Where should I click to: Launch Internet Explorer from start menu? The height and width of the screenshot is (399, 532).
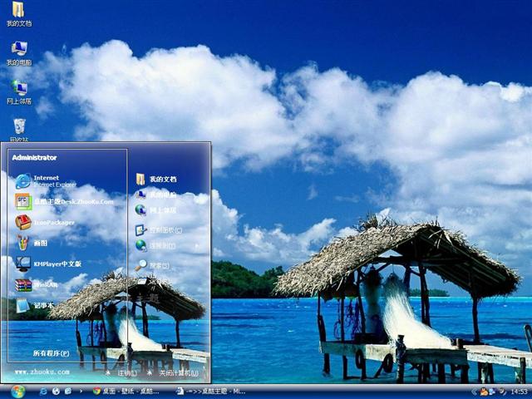(x=46, y=181)
